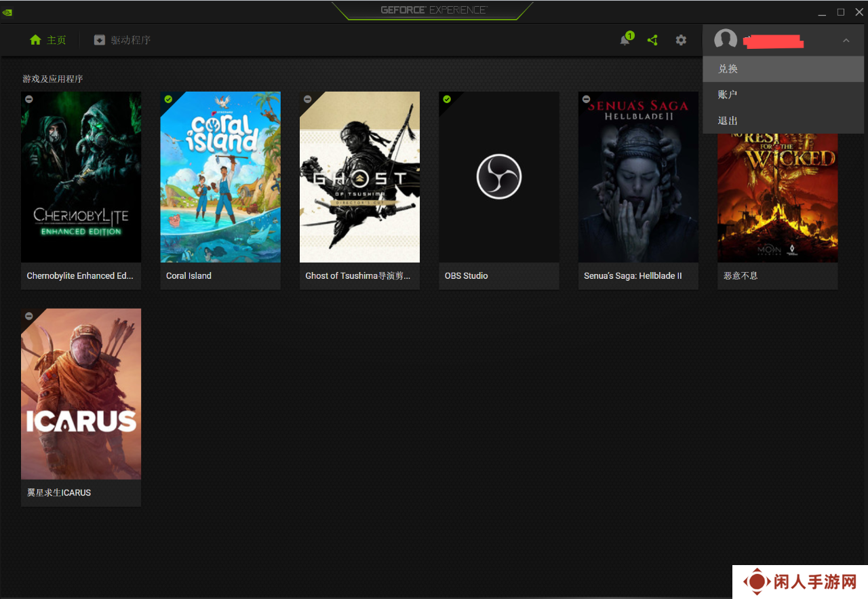
Task: Select 退出 to log out
Action: 783,120
